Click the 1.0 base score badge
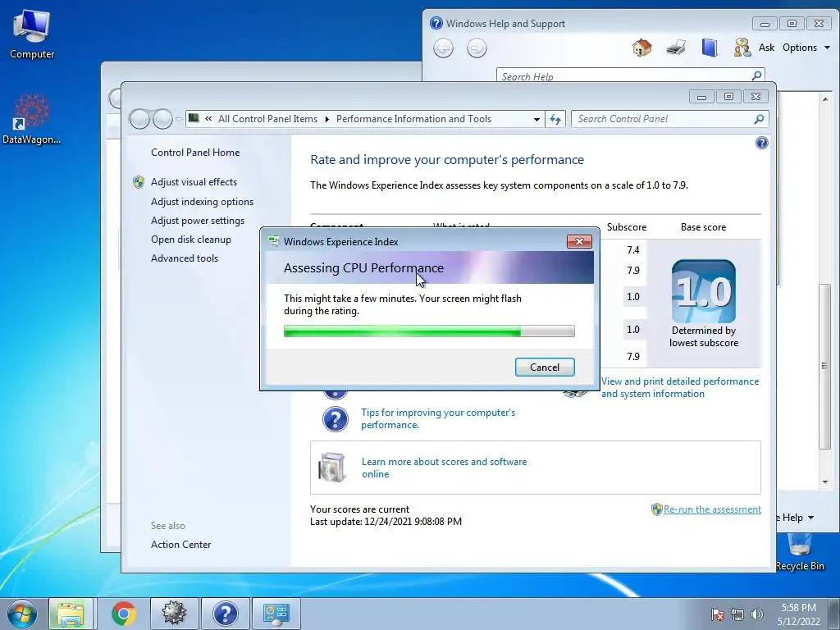Image resolution: width=840 pixels, height=630 pixels. click(x=703, y=291)
